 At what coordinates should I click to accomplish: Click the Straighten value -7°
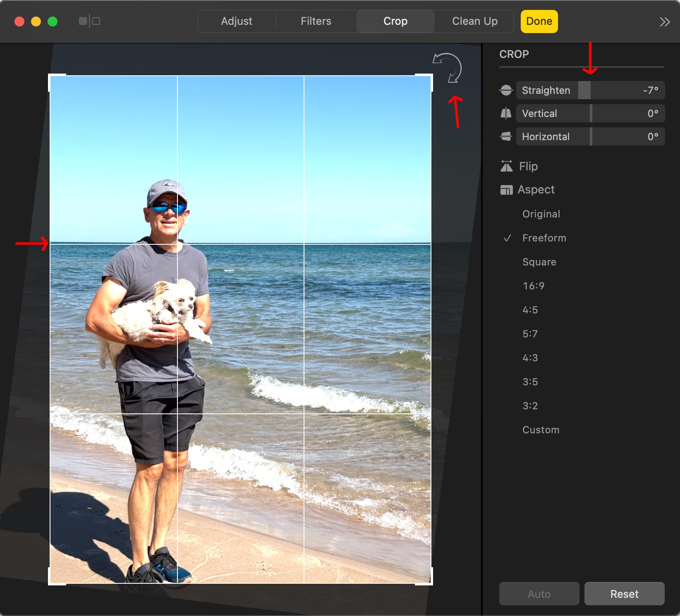(651, 90)
